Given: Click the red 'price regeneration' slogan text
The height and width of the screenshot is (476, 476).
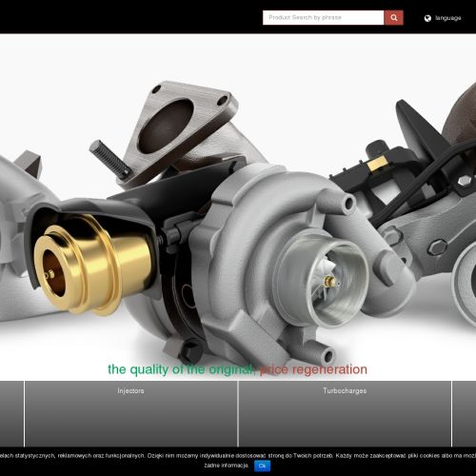Looking at the screenshot, I should [x=313, y=369].
